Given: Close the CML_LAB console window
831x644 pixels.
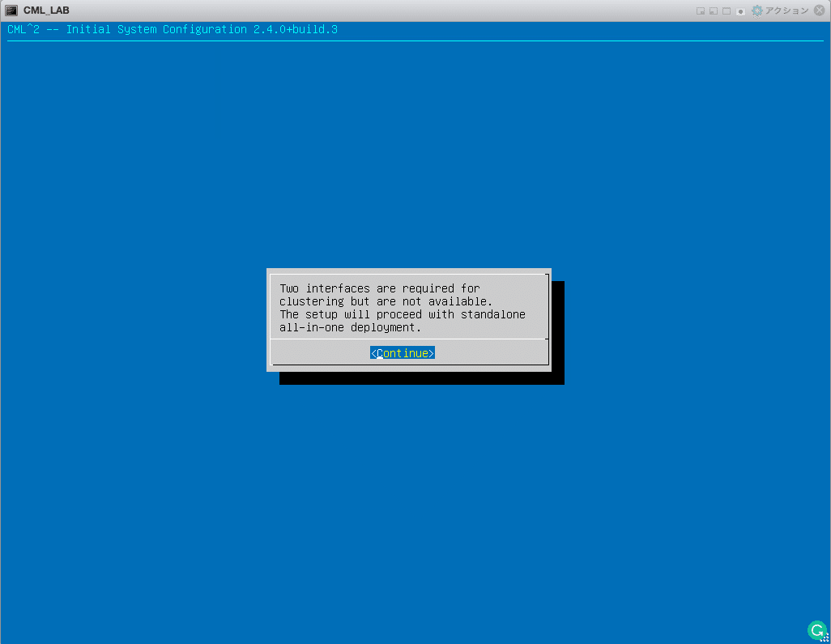Looking at the screenshot, I should (x=820, y=11).
